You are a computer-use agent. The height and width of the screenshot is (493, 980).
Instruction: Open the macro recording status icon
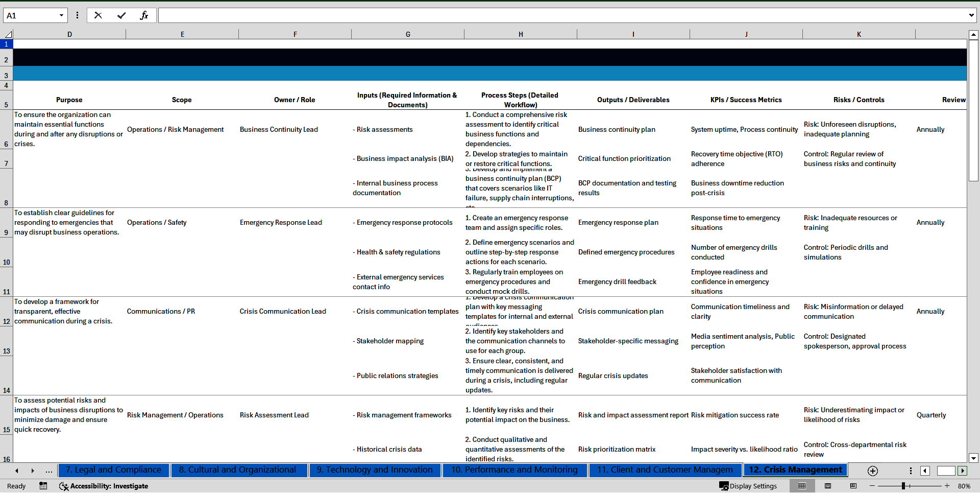point(43,486)
